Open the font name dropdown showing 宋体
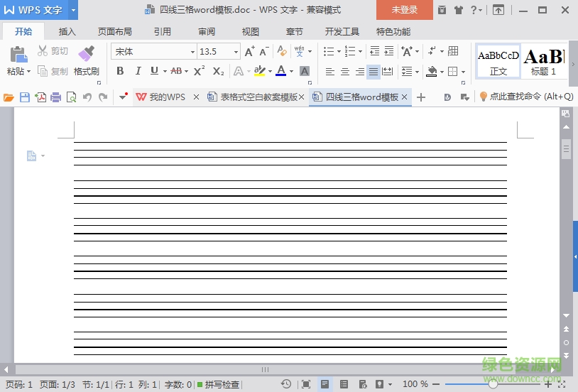 coord(192,52)
